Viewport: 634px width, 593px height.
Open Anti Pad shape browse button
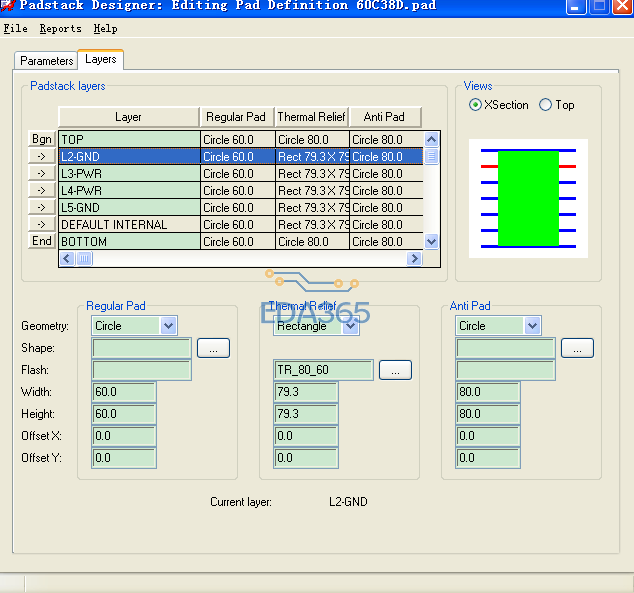(x=577, y=348)
